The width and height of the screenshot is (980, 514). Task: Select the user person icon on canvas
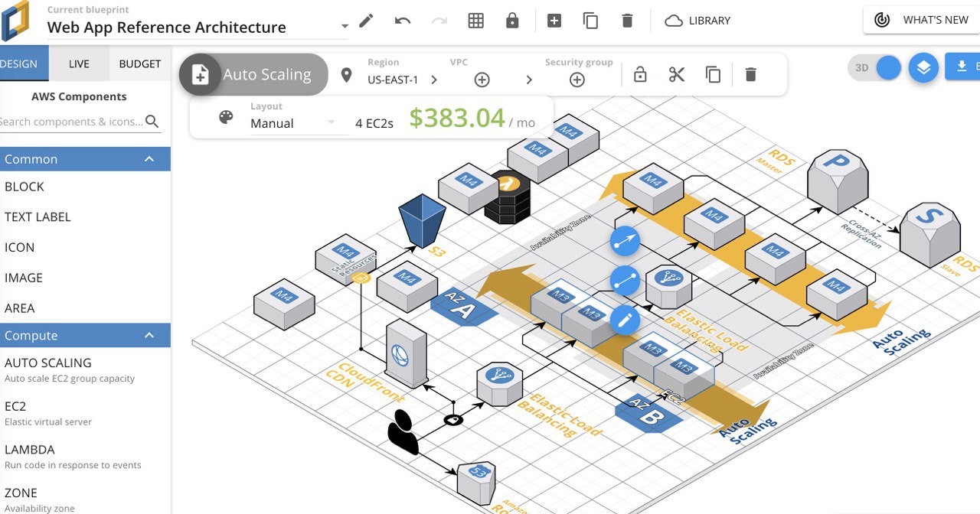(403, 431)
